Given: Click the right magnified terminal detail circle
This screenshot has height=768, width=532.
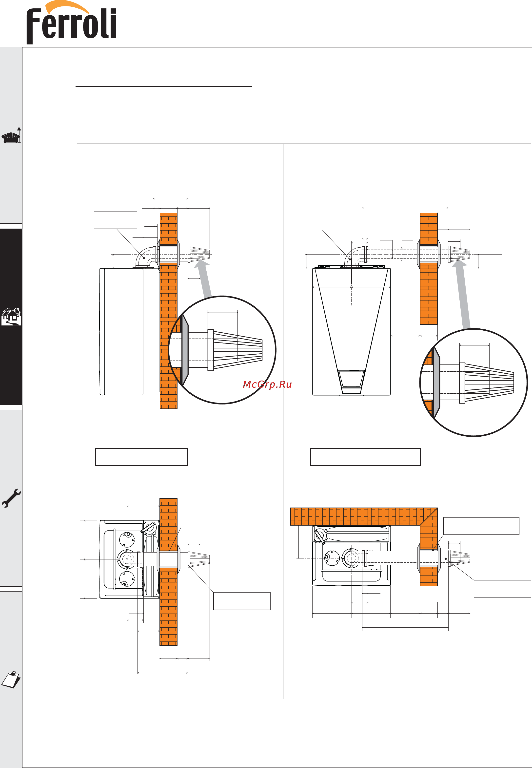Looking at the screenshot, I should [474, 382].
